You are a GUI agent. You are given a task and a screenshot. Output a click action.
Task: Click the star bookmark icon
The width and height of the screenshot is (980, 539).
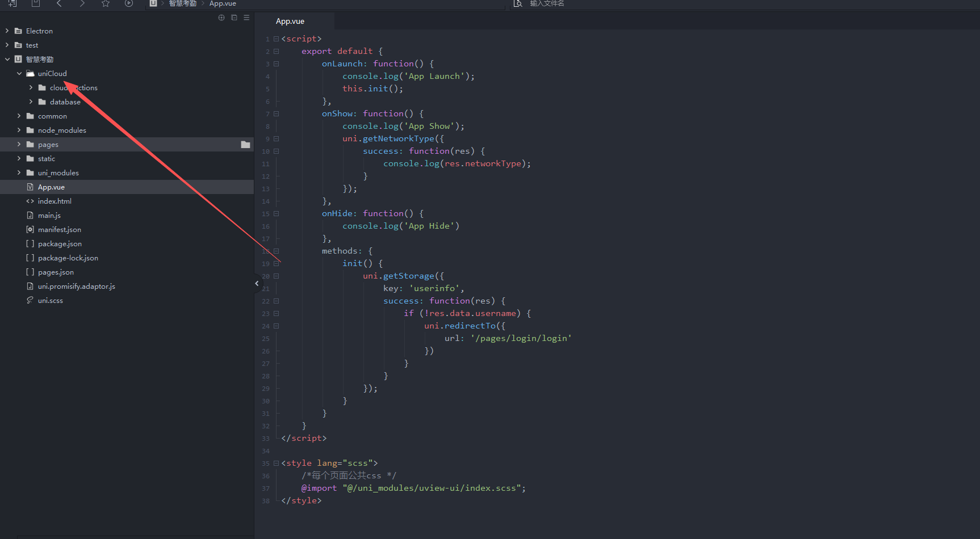pos(106,3)
